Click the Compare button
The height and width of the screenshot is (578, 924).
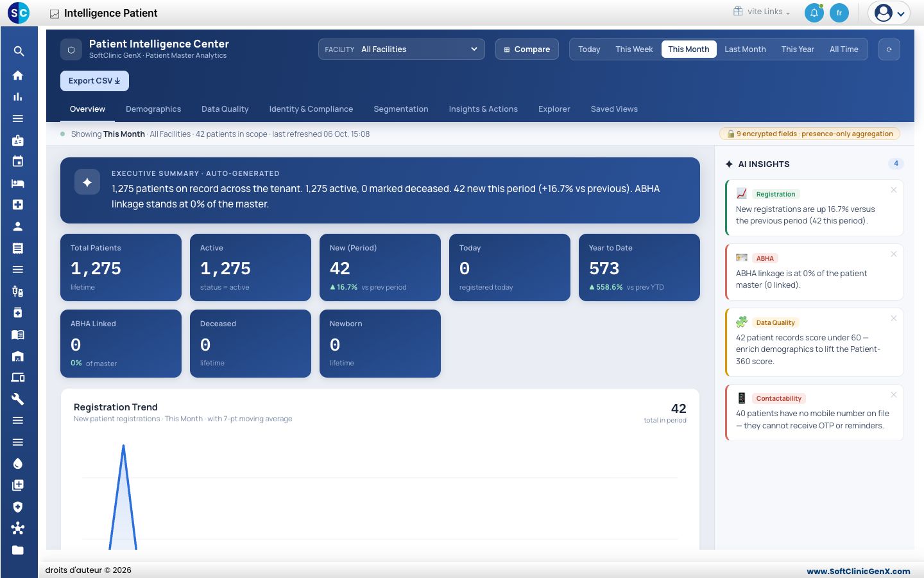coord(527,49)
